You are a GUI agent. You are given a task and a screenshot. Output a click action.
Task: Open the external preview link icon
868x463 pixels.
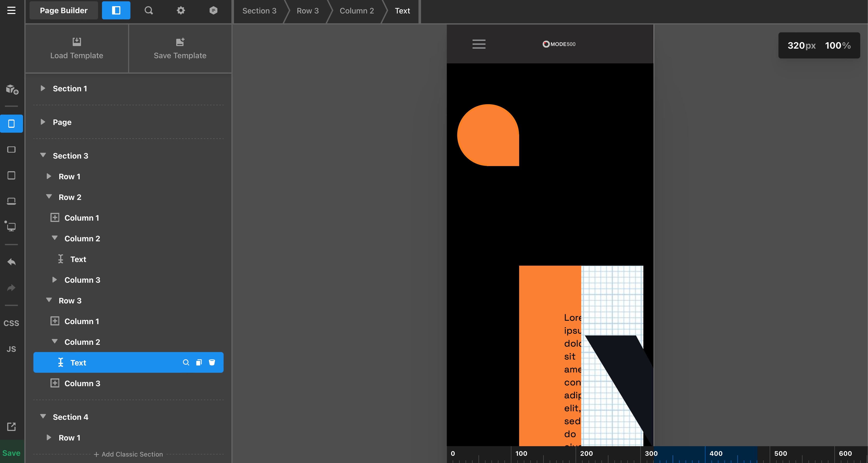pos(11,427)
